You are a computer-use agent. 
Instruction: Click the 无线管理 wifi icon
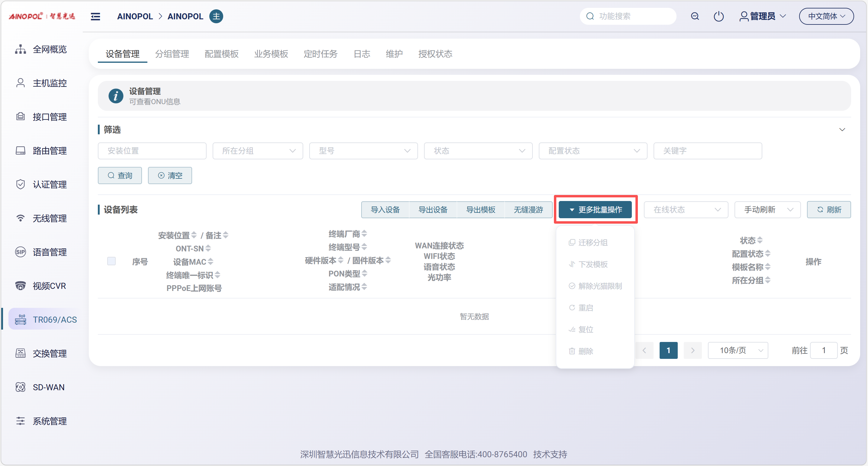pos(20,218)
